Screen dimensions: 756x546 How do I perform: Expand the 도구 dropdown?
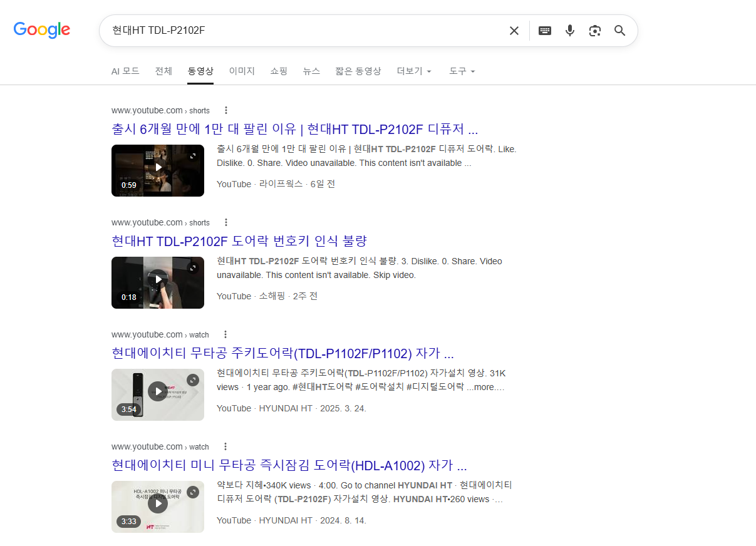pos(462,71)
